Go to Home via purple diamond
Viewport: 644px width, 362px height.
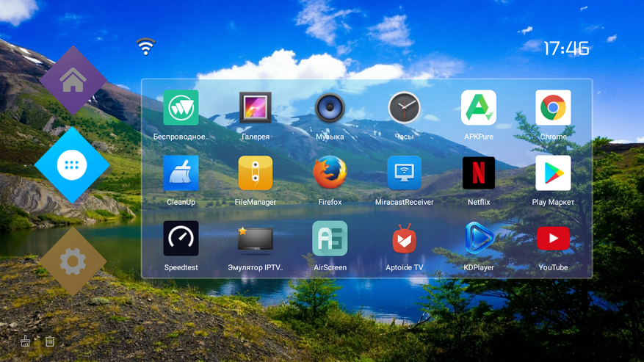click(73, 81)
